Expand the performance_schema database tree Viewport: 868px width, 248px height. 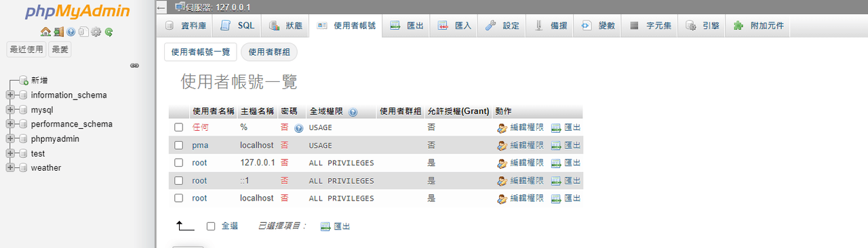10,124
